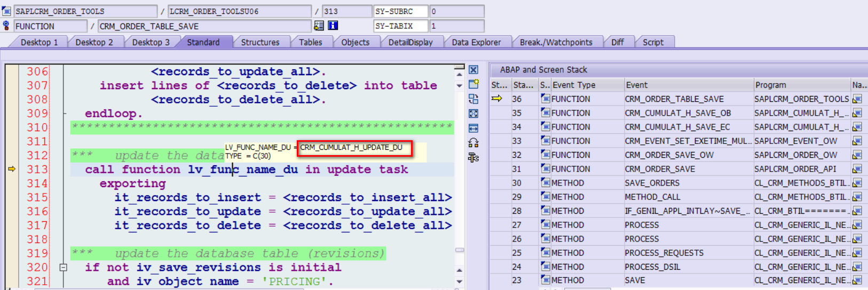Open the Script tab
This screenshot has width=868, height=290.
(x=653, y=42)
